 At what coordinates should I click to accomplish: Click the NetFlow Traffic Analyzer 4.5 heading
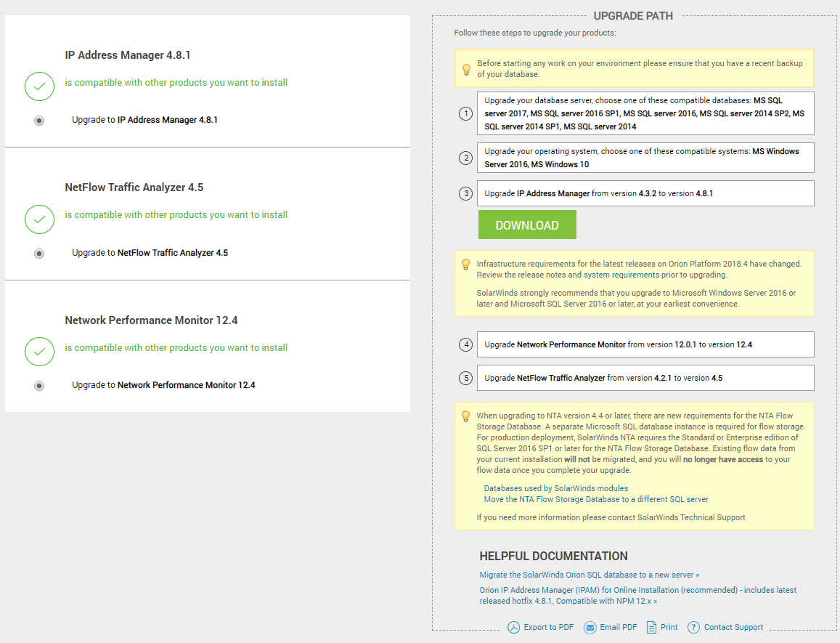[134, 187]
